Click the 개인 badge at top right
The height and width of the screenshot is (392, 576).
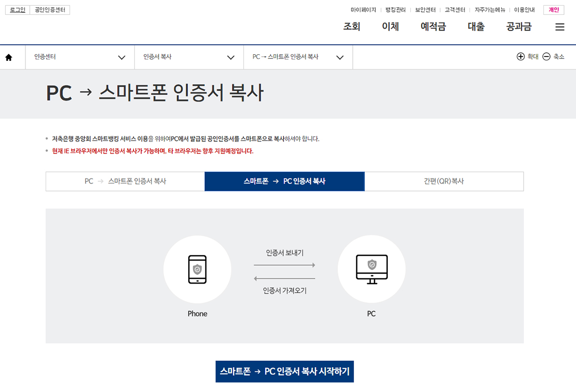pyautogui.click(x=553, y=10)
